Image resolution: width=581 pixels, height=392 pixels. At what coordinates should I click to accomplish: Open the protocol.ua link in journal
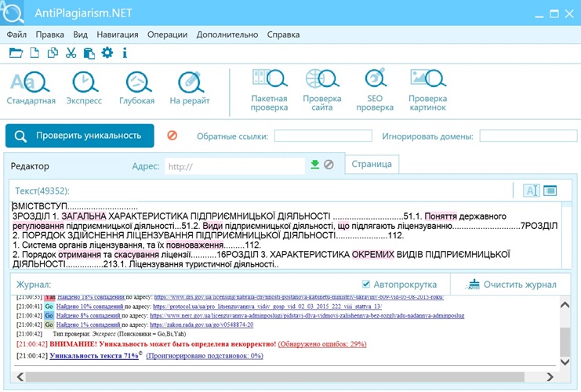pos(267,307)
